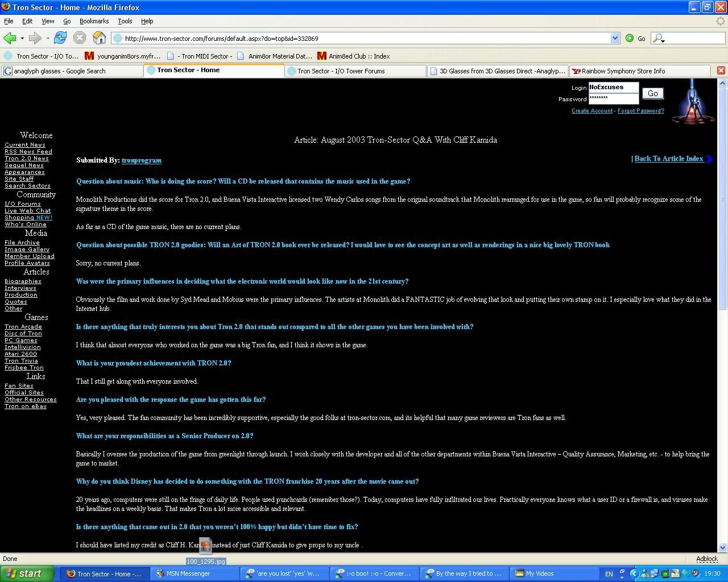Viewport: 728px width, 582px height.
Task: Open Tron Sector I/O To... bookmark
Action: coord(41,56)
